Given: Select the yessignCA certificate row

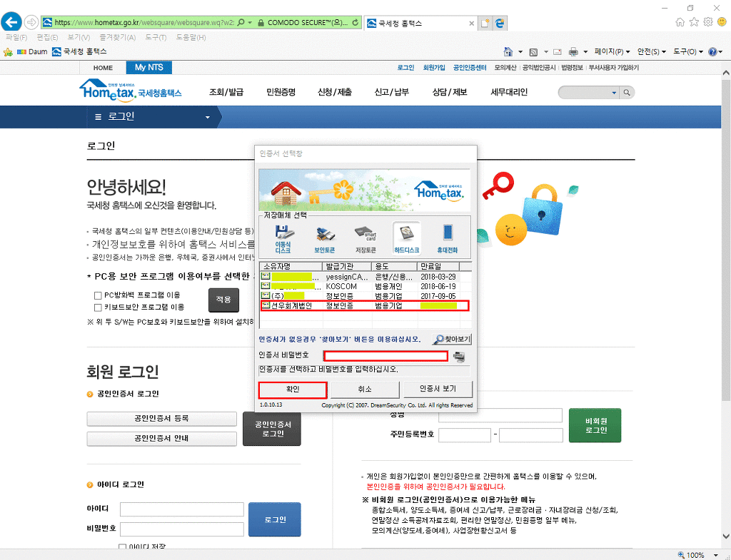Looking at the screenshot, I should pos(365,276).
